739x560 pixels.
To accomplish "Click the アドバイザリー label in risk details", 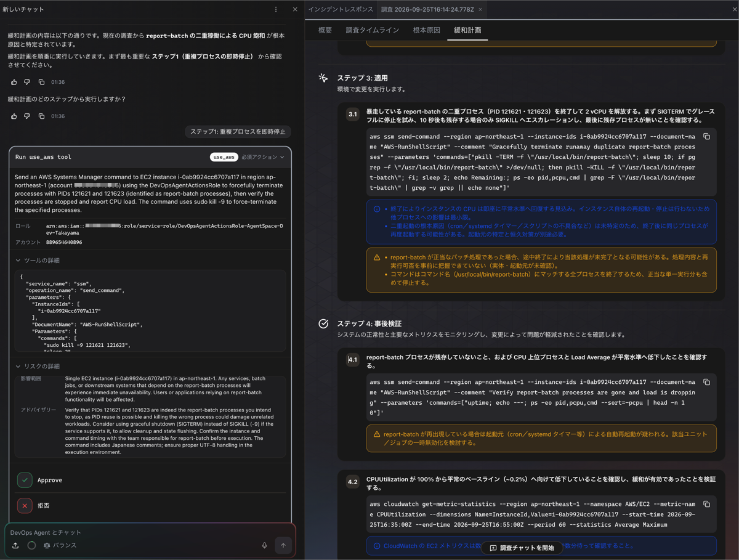I will (x=39, y=410).
